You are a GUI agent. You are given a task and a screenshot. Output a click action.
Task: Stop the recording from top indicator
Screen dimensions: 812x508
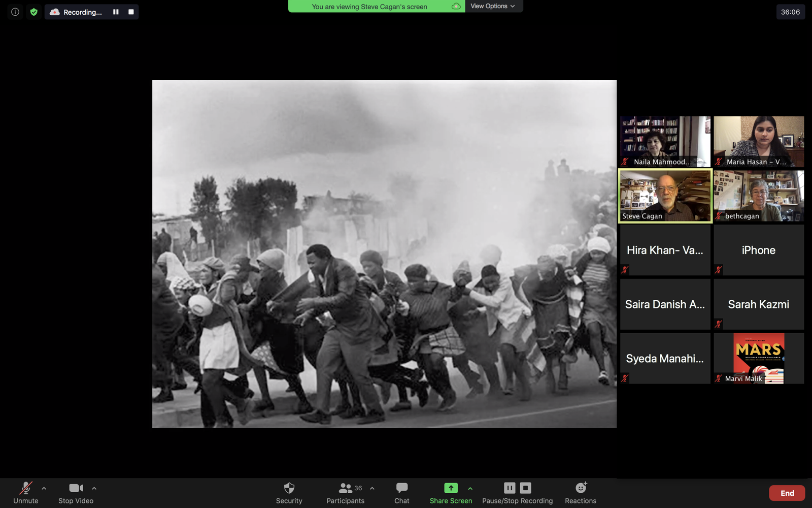131,12
